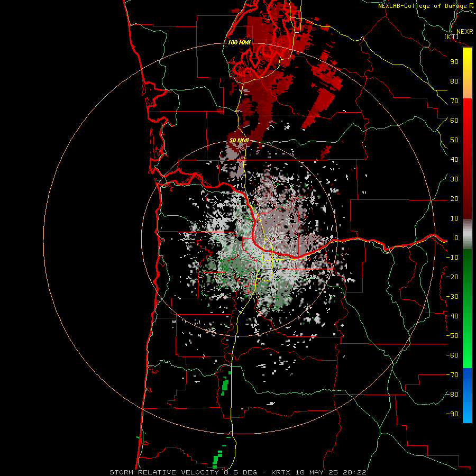The image size is (476, 476).
Task: Click the 90 value on the velocity scale
Action: coord(454,62)
